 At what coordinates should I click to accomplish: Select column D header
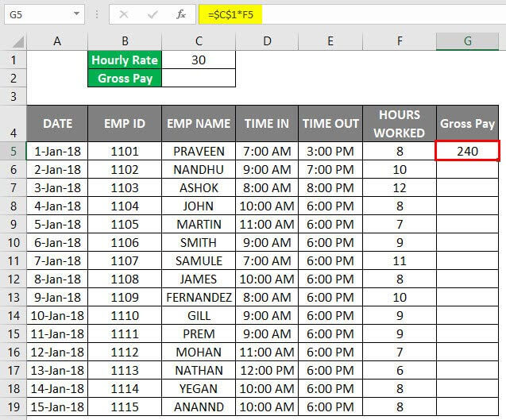pyautogui.click(x=267, y=41)
